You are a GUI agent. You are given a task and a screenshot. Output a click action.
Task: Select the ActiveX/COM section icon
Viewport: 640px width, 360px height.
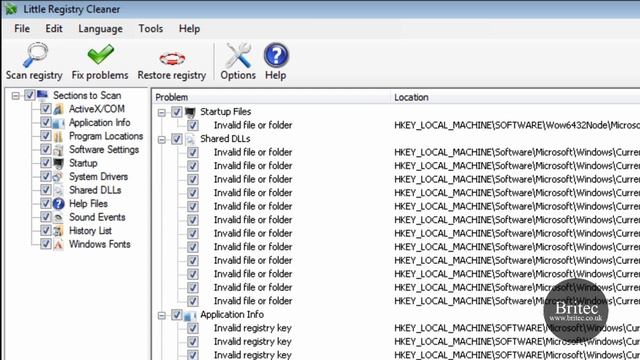coord(59,109)
